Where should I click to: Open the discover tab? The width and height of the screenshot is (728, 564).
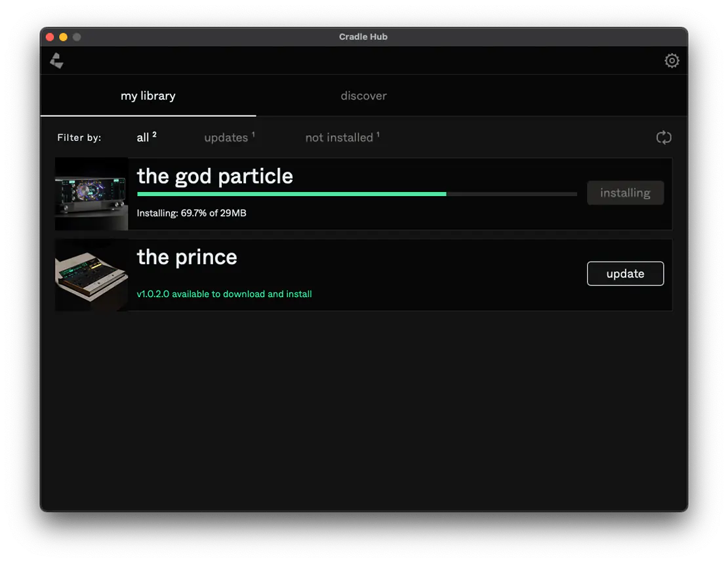363,96
